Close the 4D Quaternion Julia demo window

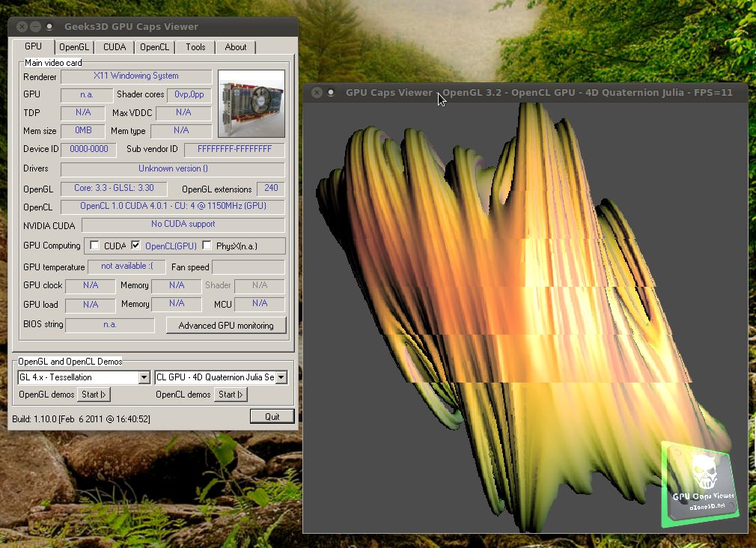317,93
